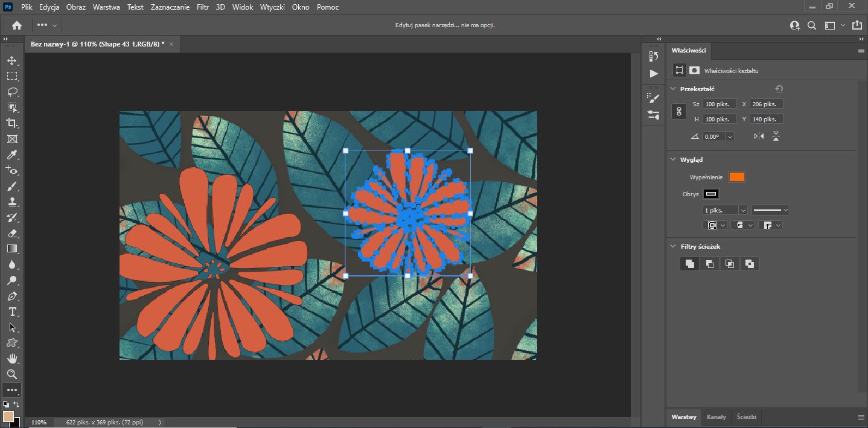Toggle link between width and height
Image resolution: width=868 pixels, height=428 pixels.
(x=679, y=112)
